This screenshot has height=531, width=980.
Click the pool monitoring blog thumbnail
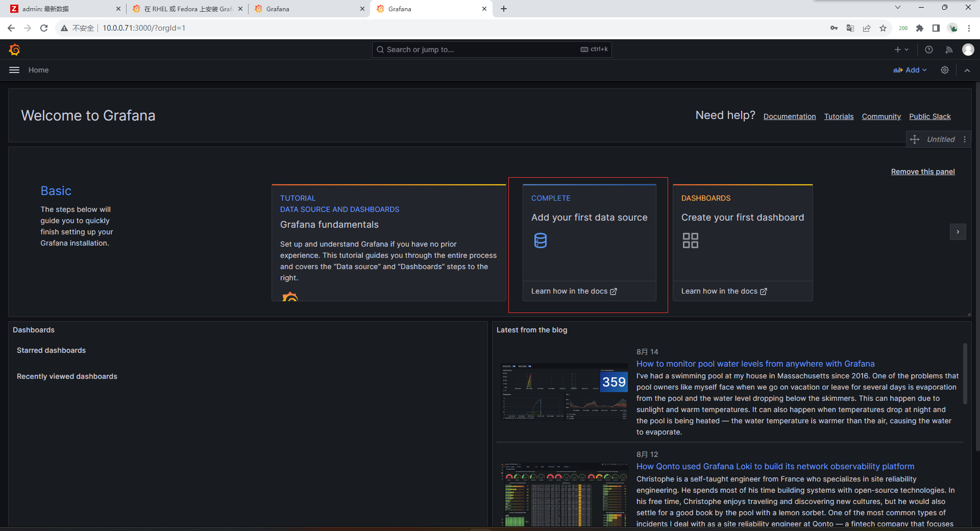[565, 392]
